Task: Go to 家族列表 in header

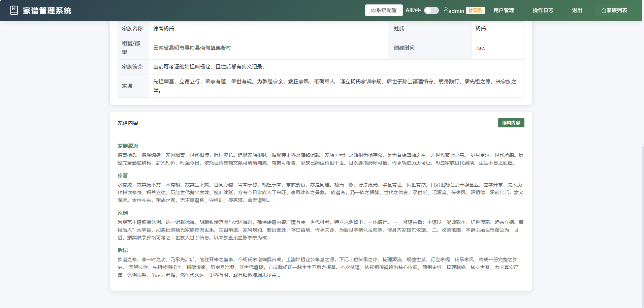Action: click(x=614, y=10)
